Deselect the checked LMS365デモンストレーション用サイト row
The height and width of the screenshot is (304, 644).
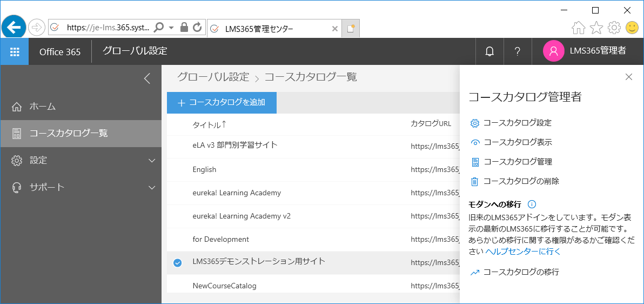[x=177, y=263]
